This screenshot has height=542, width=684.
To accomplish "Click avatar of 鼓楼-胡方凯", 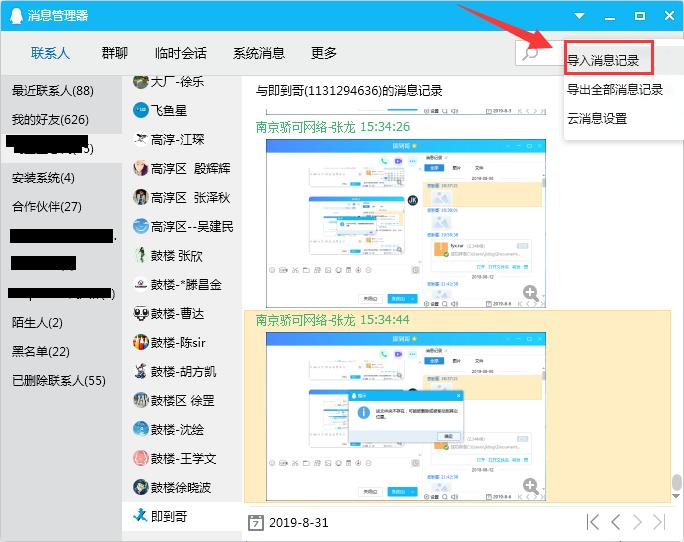I will pyautogui.click(x=140, y=371).
